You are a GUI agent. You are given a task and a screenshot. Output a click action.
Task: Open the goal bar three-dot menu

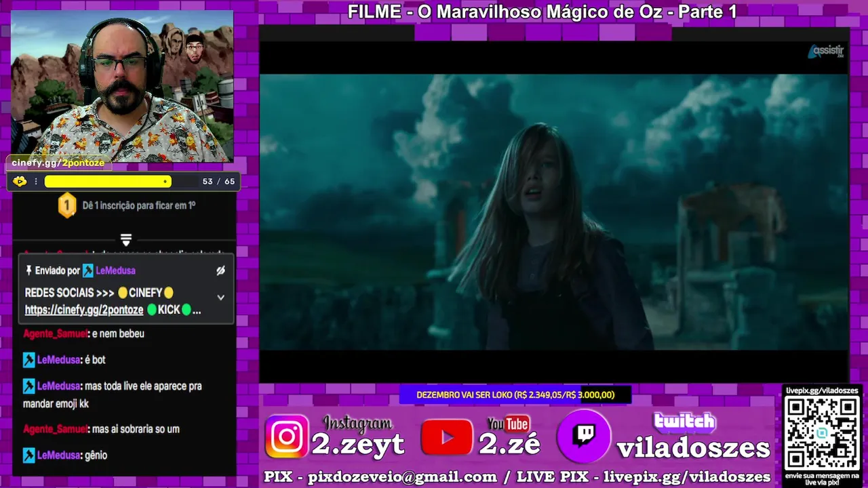click(x=36, y=182)
